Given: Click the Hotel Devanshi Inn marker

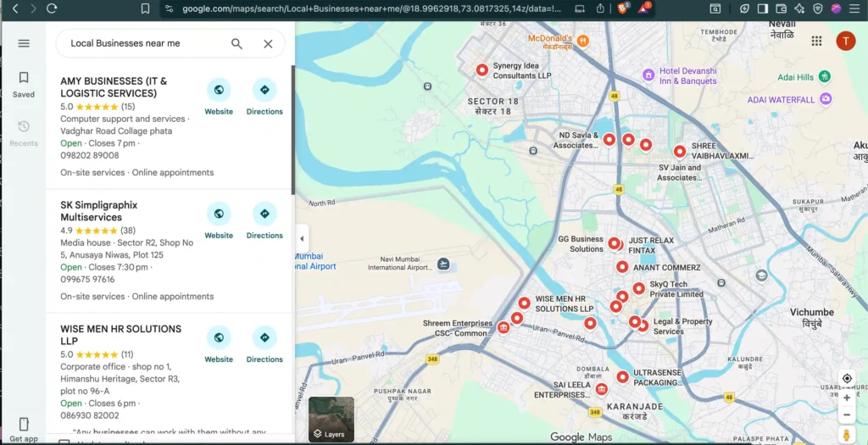Looking at the screenshot, I should pos(648,75).
